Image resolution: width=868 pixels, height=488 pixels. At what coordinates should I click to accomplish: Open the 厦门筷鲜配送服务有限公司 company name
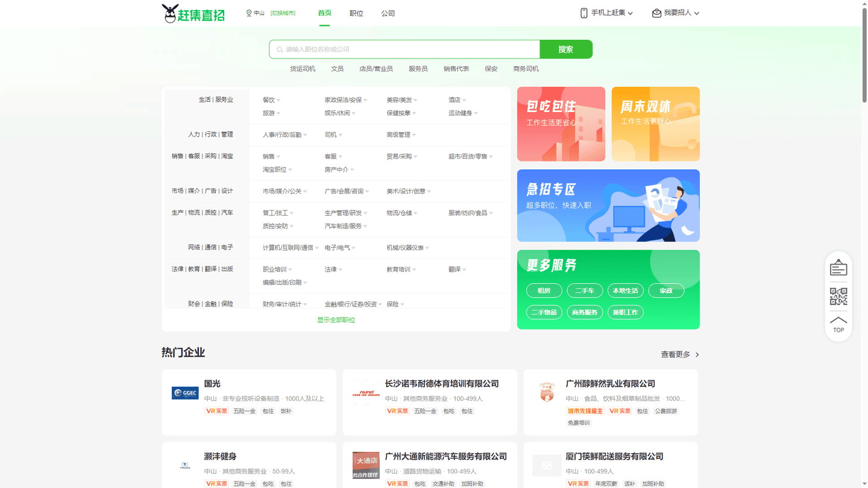(615, 457)
